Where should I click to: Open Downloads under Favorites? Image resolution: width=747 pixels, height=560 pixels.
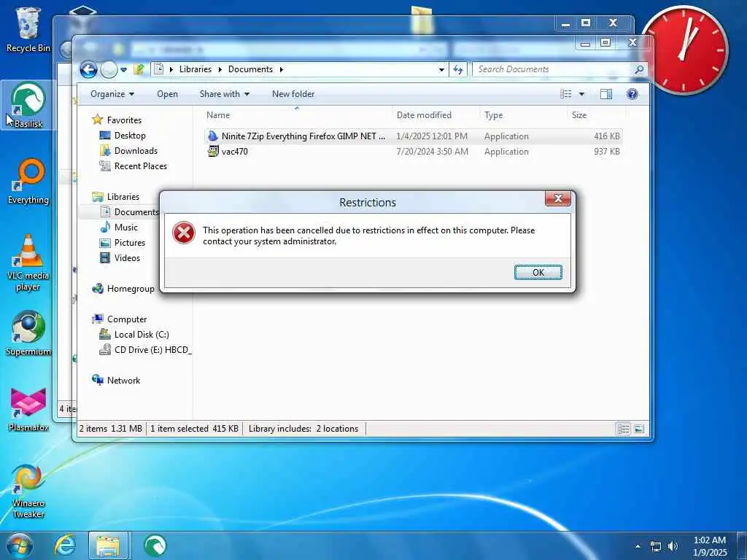[135, 150]
